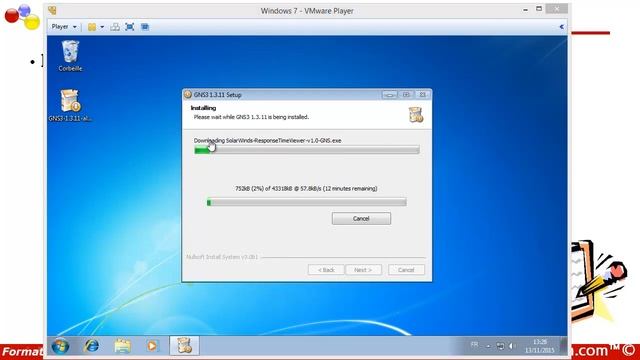The height and width of the screenshot is (360, 640).
Task: Launch Internet Explorer from the taskbar
Action: [91, 346]
